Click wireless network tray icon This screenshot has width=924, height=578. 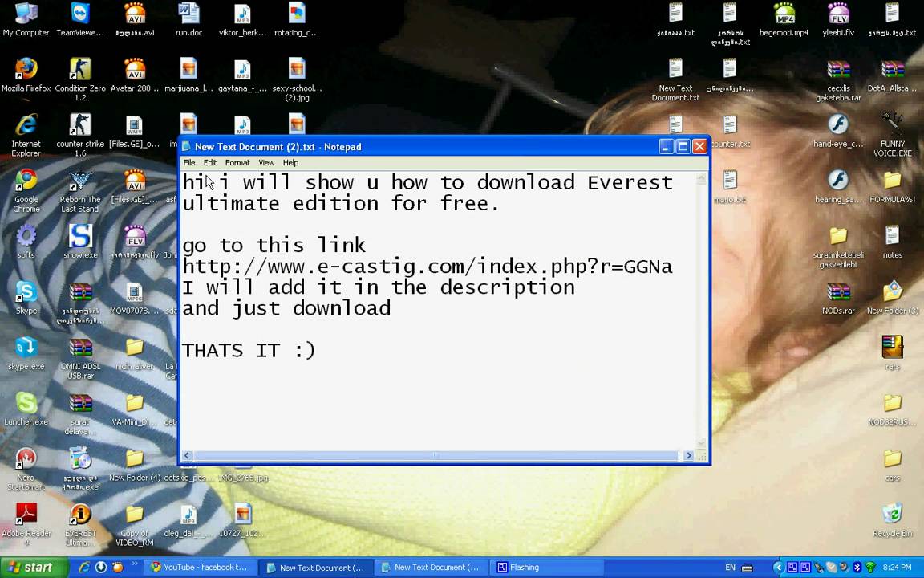[x=869, y=568]
